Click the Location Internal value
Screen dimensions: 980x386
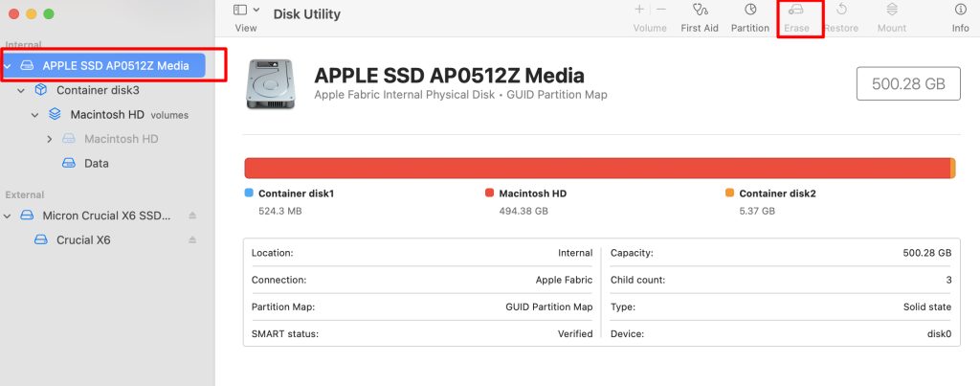(x=575, y=253)
